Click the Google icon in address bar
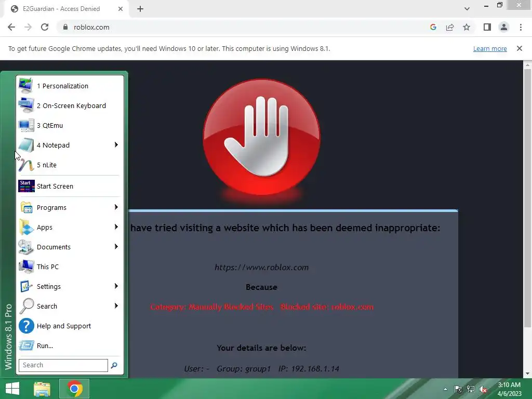The image size is (532, 399). [x=433, y=27]
